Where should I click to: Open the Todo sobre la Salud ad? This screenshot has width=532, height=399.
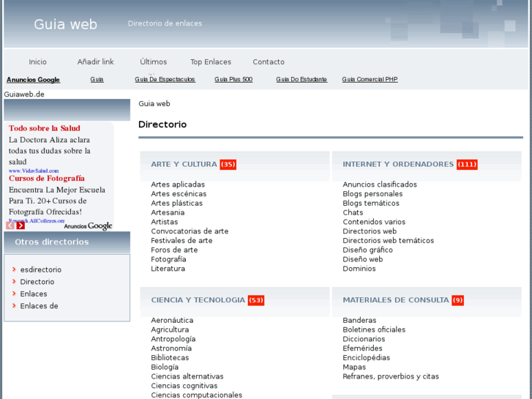click(x=45, y=128)
